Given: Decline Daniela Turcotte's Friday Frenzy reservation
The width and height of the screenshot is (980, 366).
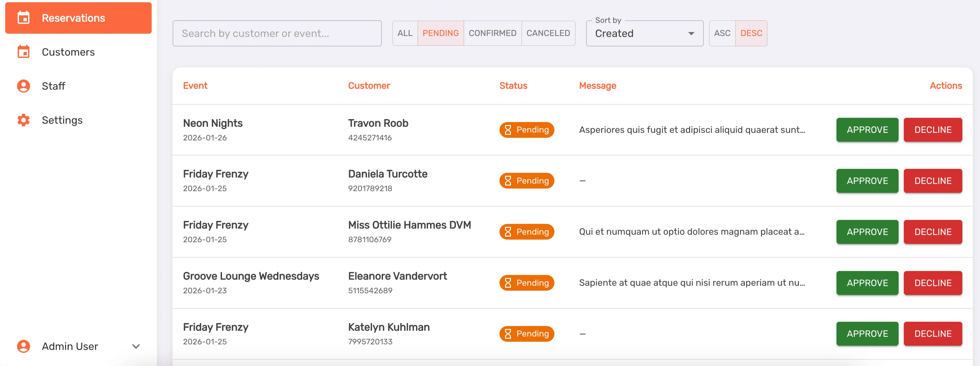Looking at the screenshot, I should coord(933,181).
